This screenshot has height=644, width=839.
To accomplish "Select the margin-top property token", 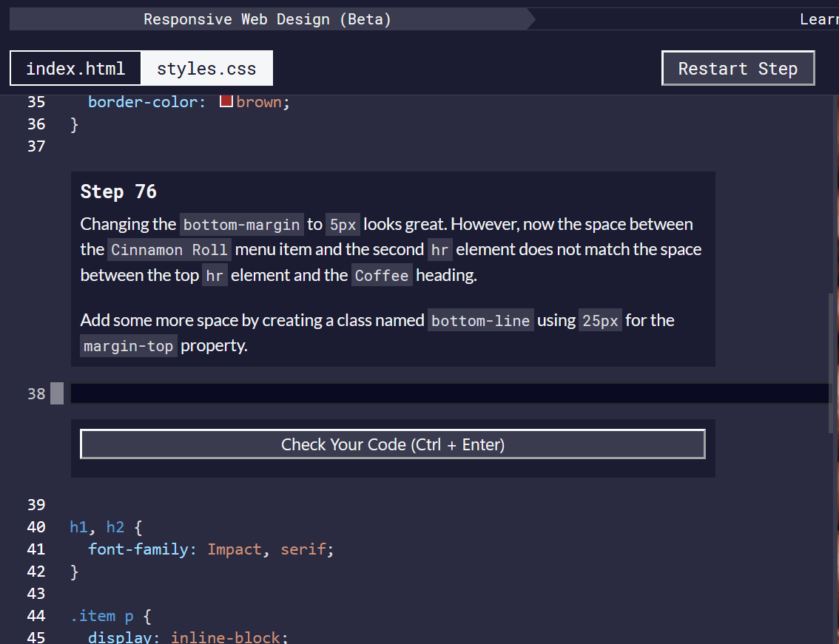I will click(128, 345).
